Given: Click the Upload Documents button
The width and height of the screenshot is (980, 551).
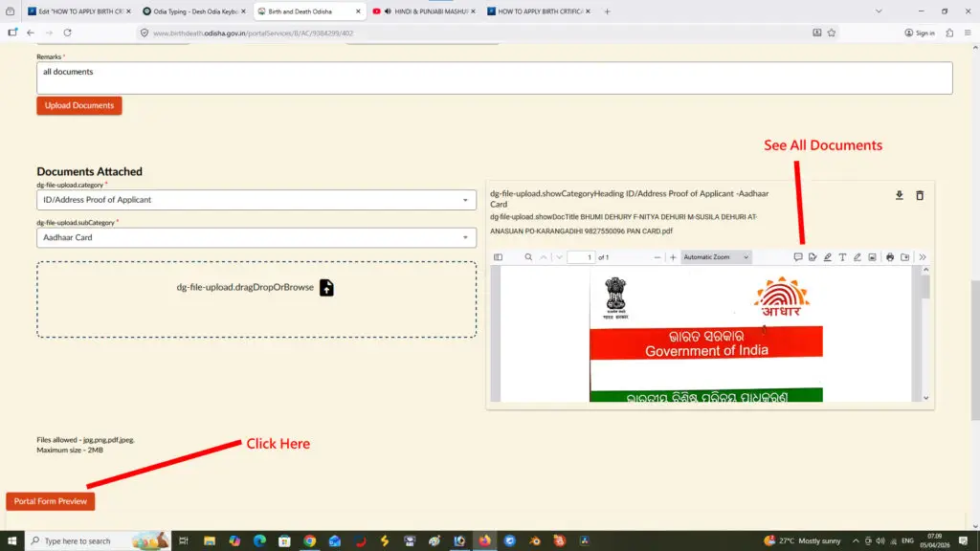Looking at the screenshot, I should point(78,105).
